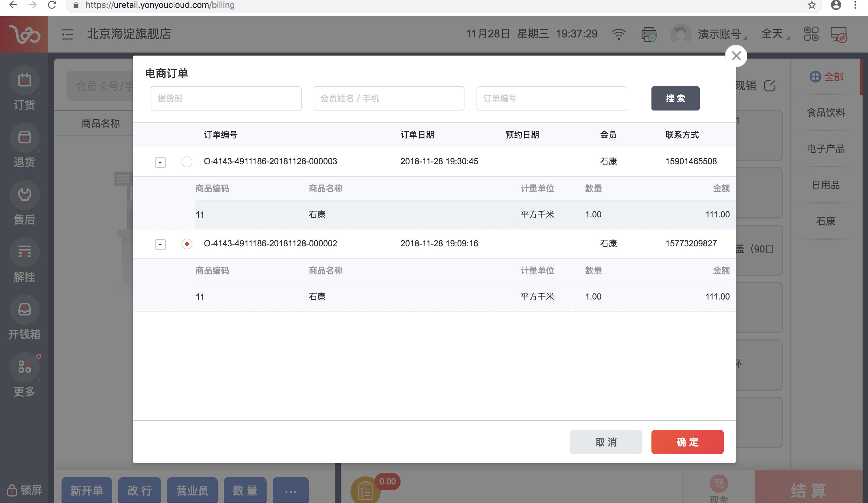
Task: Select radio button for order ending 000003
Action: click(x=187, y=162)
